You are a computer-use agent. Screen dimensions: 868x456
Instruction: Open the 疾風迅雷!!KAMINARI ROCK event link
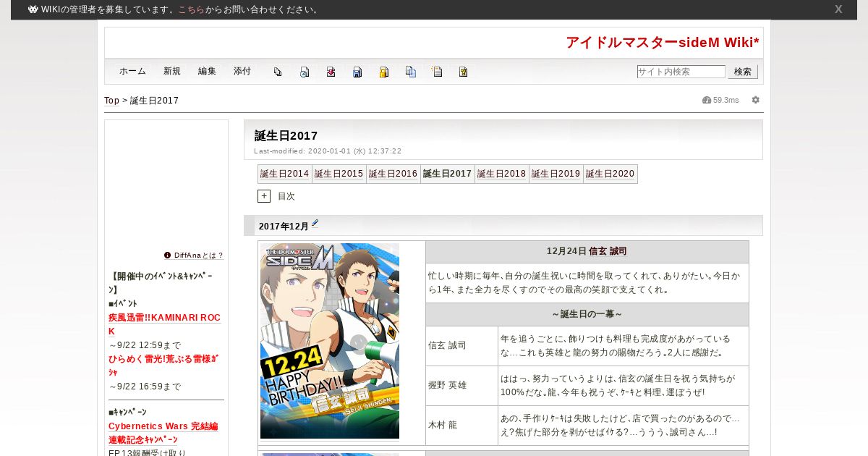[x=164, y=324]
